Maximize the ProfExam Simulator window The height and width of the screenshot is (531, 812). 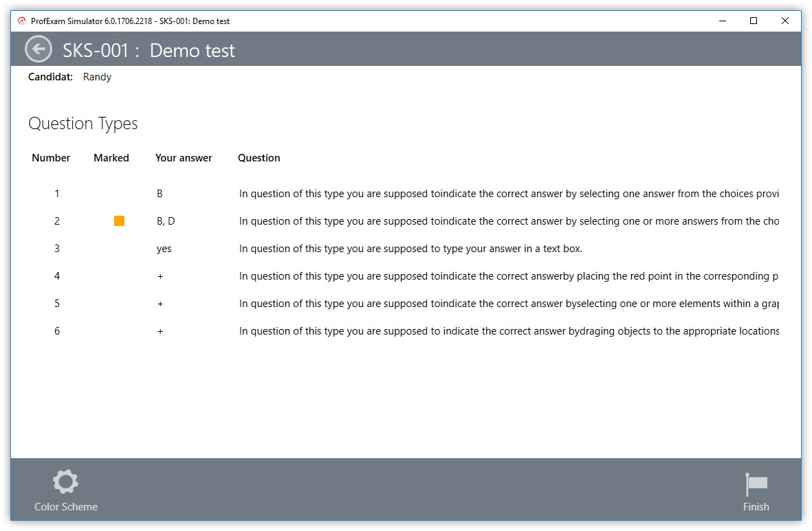754,21
